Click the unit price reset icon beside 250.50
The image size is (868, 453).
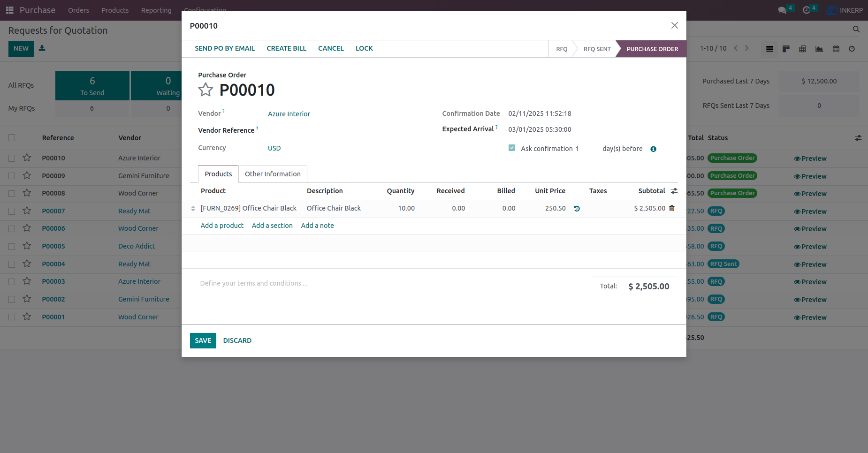577,209
